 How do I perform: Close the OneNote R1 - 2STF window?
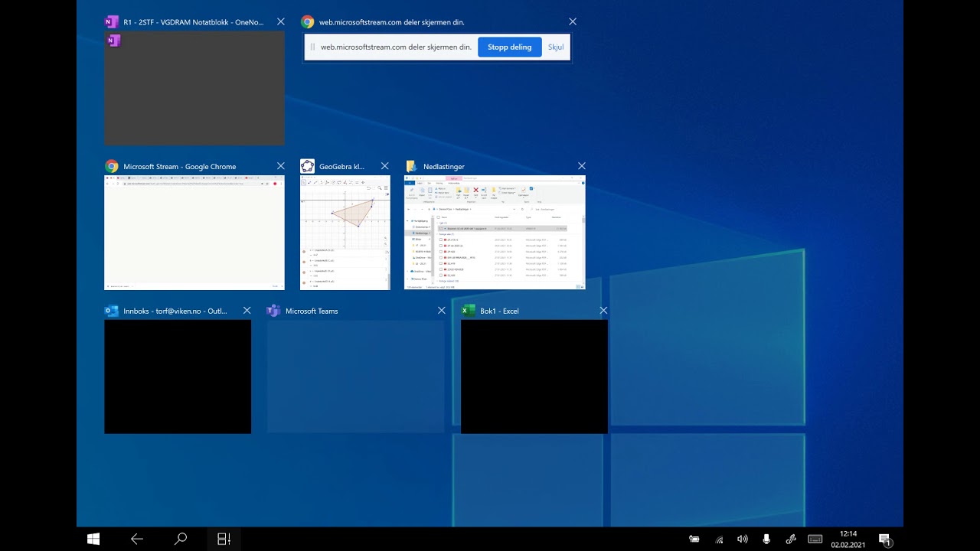281,22
